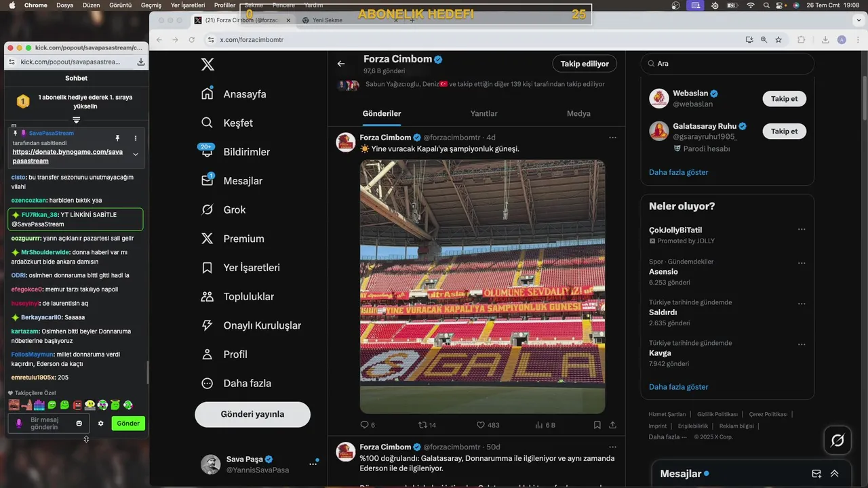The height and width of the screenshot is (488, 868).
Task: Open Yer İşaretleri menu in macOS menu bar
Action: point(188,5)
